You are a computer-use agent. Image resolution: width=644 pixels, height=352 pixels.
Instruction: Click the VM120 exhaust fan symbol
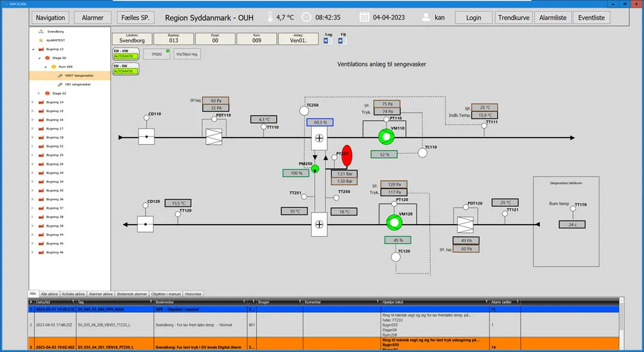(x=393, y=222)
